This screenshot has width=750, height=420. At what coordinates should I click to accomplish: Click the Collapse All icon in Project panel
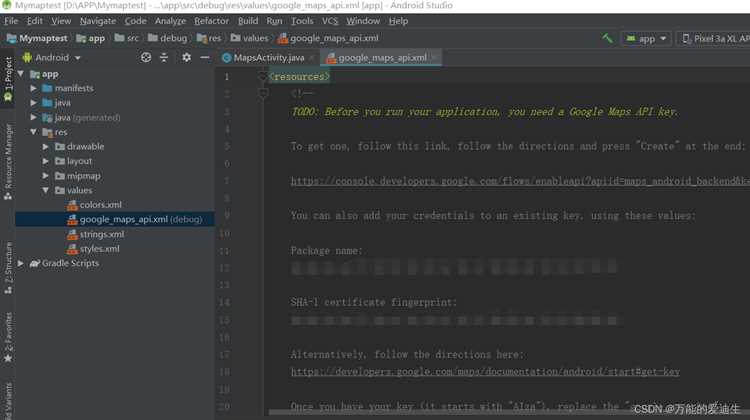pos(164,57)
